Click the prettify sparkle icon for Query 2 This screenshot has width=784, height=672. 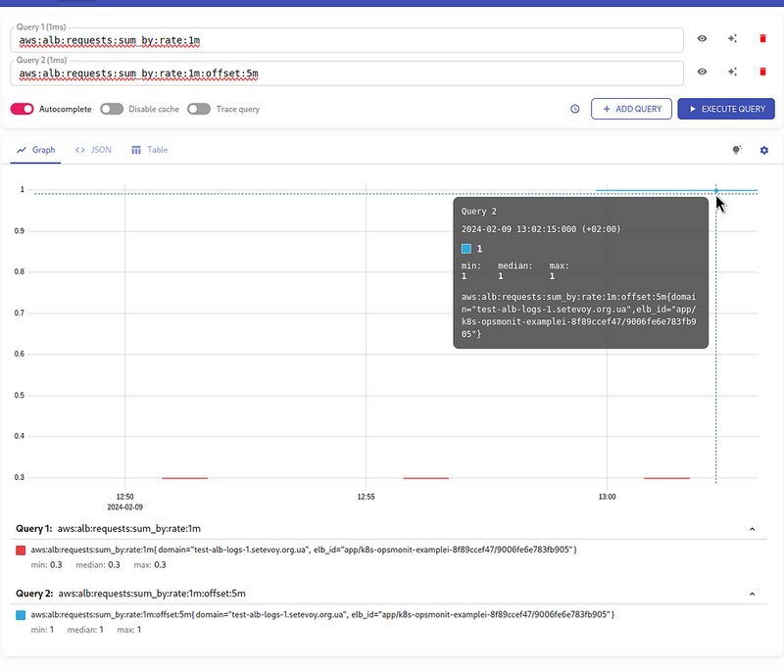pyautogui.click(x=732, y=72)
